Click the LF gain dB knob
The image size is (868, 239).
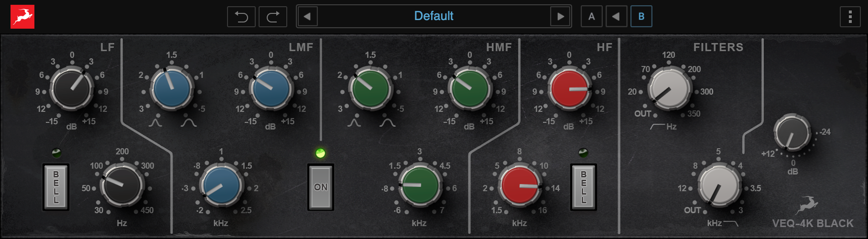[72, 89]
